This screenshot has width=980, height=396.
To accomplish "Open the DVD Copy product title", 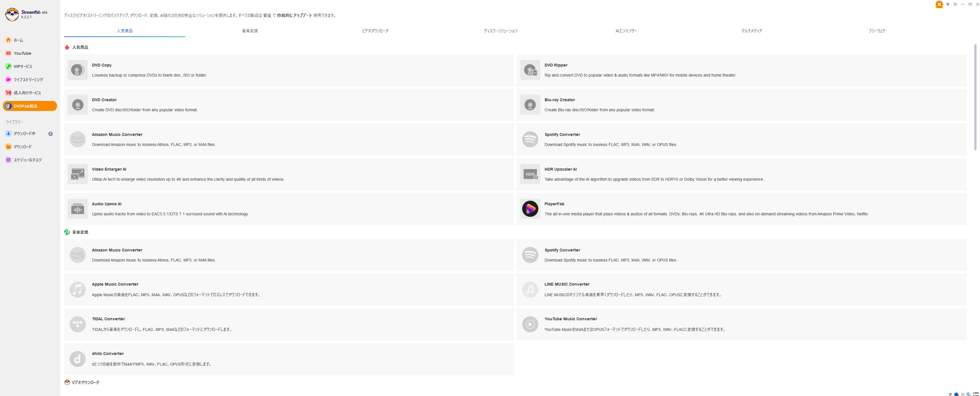I will click(101, 65).
